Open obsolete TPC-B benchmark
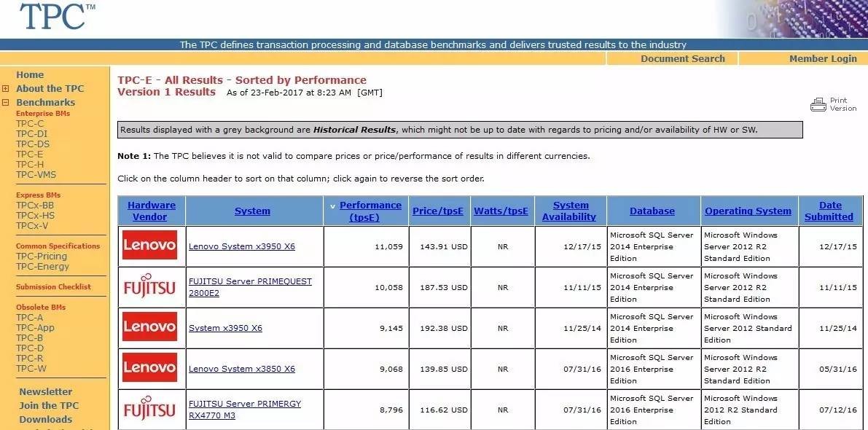Viewport: 868px width, 430px height. coord(29,338)
